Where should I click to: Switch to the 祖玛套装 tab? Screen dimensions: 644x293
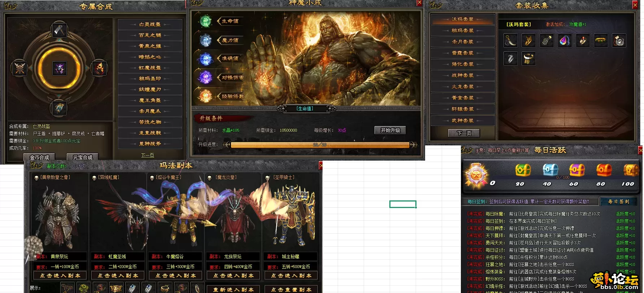(463, 31)
